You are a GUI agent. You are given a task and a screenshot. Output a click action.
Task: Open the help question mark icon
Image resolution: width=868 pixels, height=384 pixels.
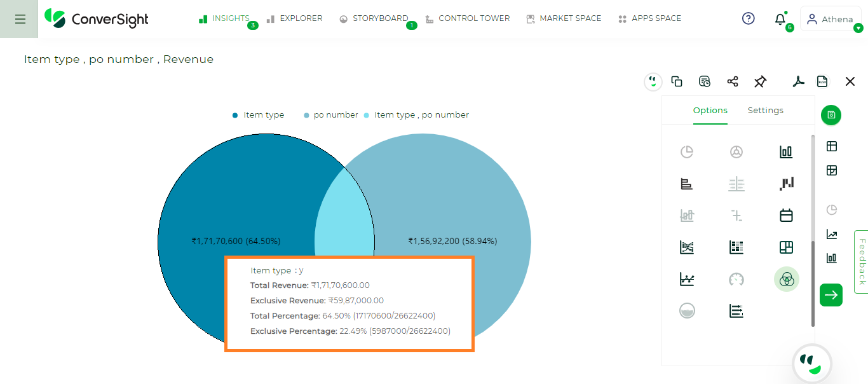click(x=749, y=19)
